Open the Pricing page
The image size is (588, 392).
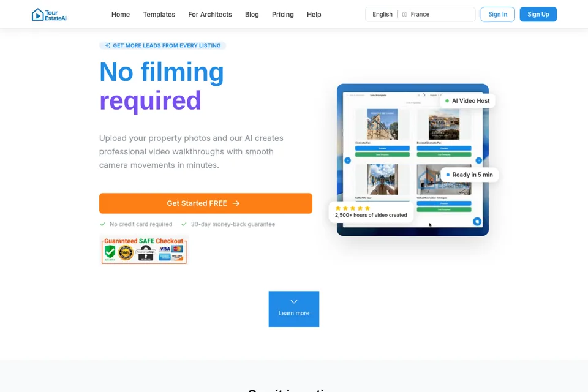(283, 14)
